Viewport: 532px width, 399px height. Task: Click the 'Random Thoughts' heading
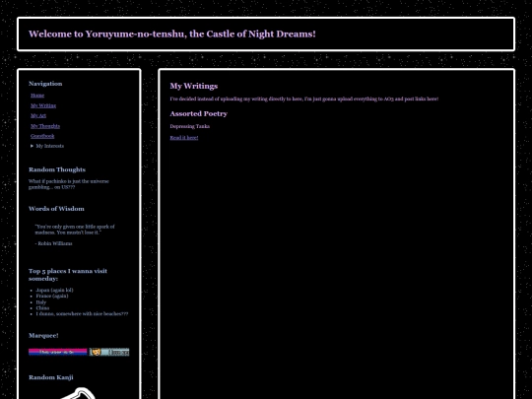pos(57,169)
